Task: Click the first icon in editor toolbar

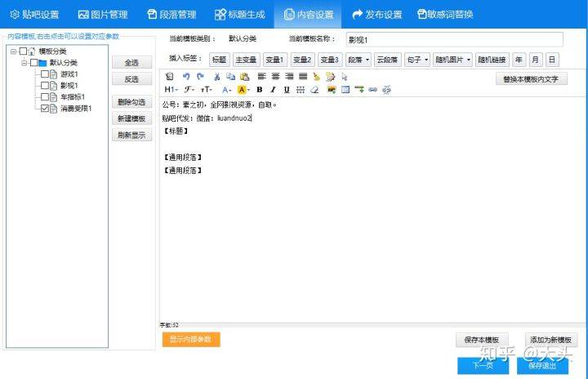Action: pyautogui.click(x=170, y=77)
